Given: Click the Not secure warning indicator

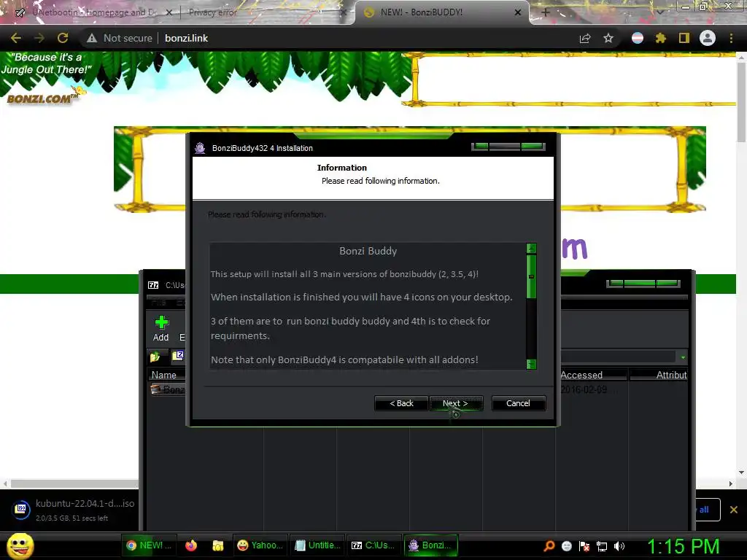Looking at the screenshot, I should 120,38.
